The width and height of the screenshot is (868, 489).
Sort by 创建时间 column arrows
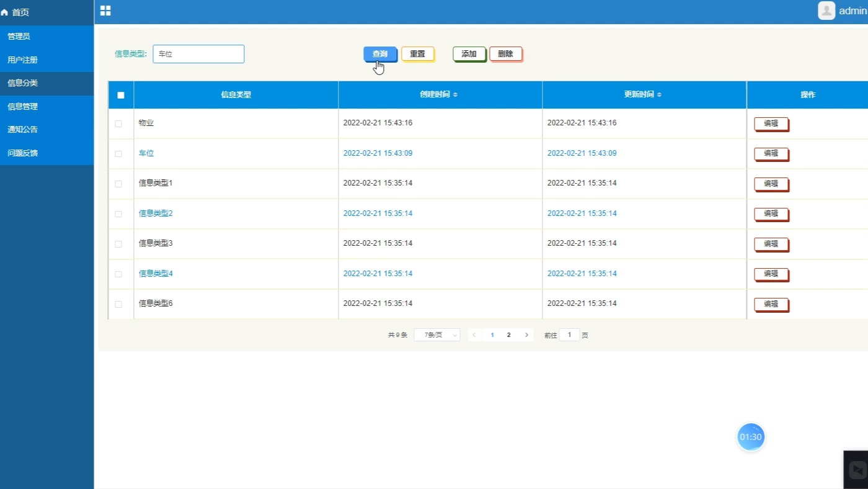[455, 95]
